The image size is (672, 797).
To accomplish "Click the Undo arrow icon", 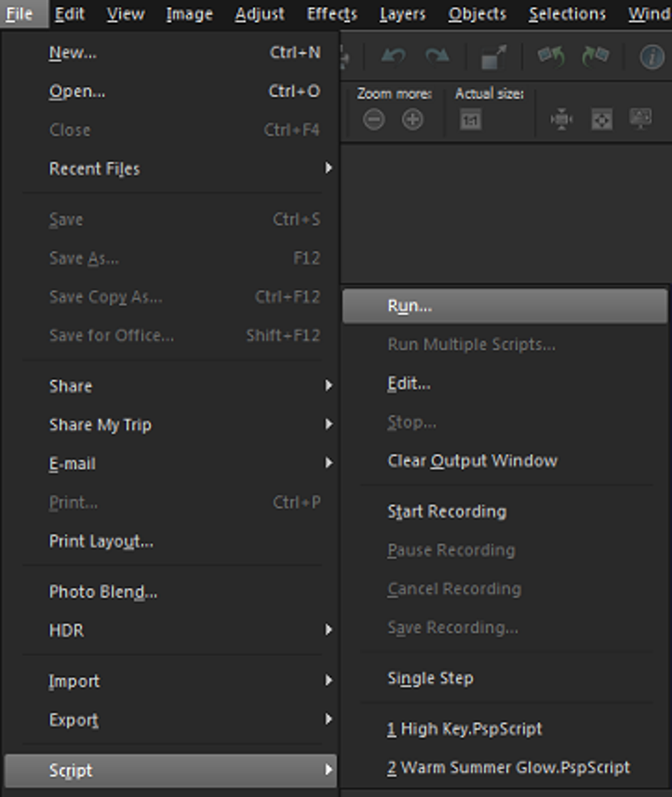I will pos(393,57).
